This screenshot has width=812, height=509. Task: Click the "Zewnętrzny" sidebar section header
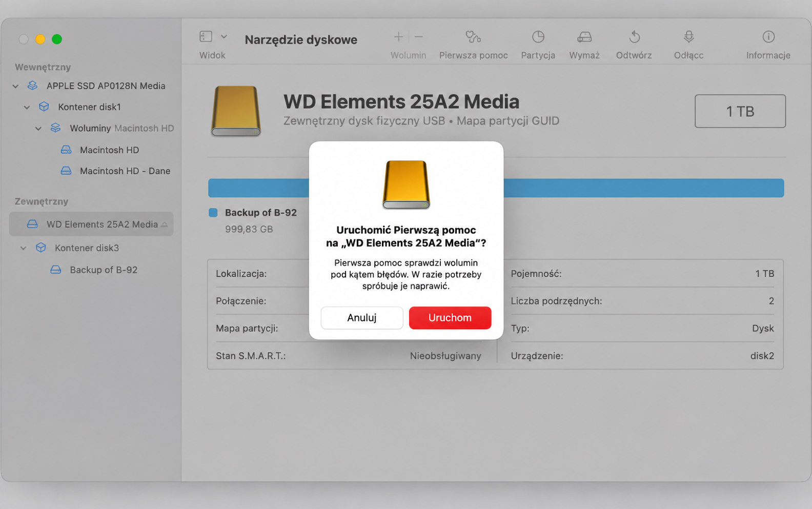pyautogui.click(x=42, y=201)
